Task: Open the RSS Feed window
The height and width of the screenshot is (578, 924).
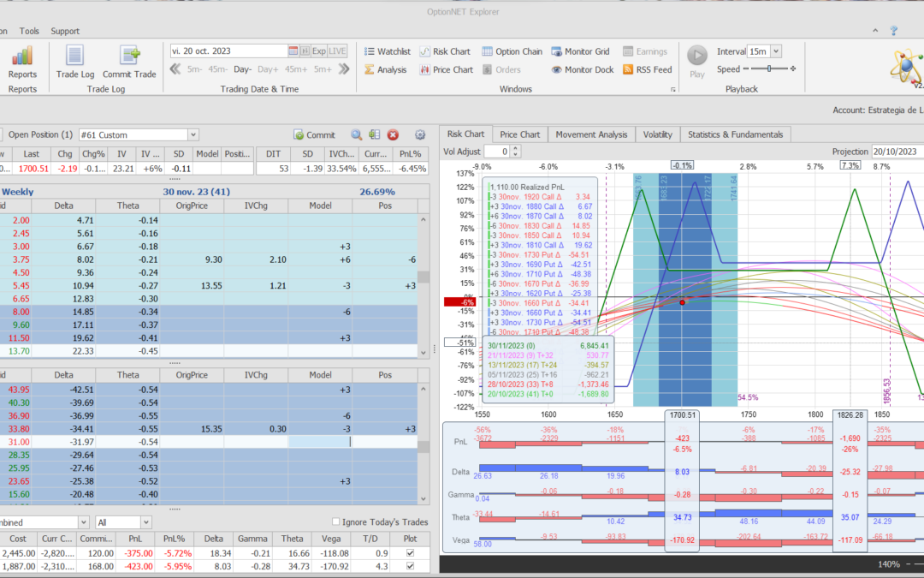Action: click(648, 70)
